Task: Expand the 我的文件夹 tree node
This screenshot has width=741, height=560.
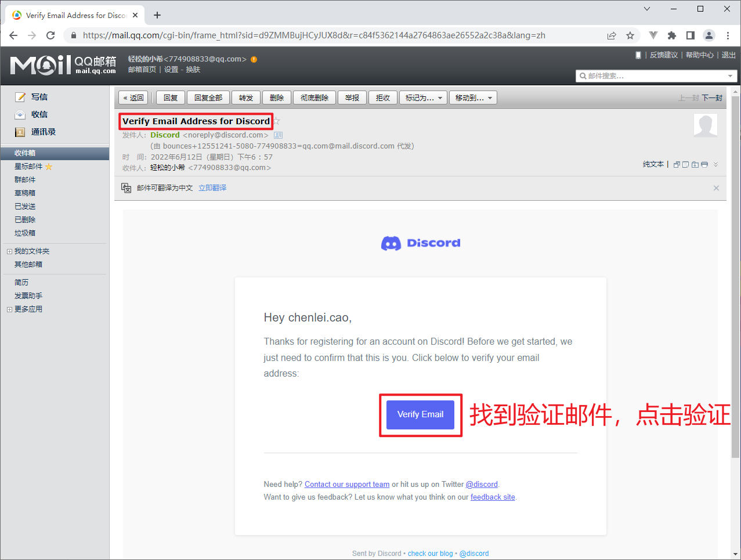Action: 9,252
